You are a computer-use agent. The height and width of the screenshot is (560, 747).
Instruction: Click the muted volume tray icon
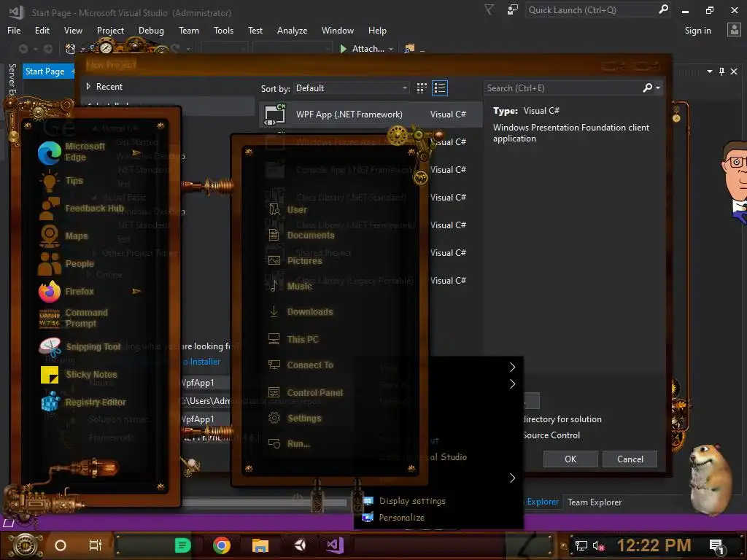[598, 545]
